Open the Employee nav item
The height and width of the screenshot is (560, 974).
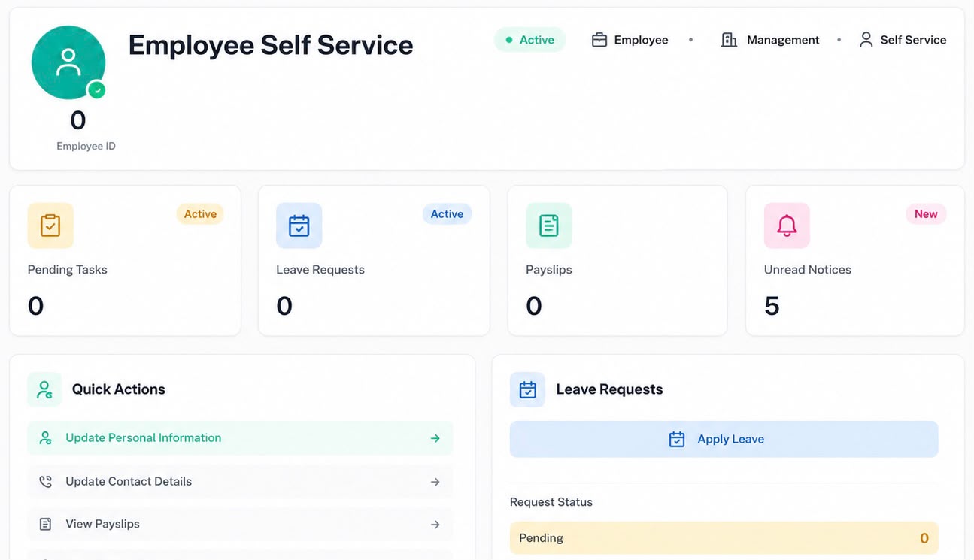(630, 40)
